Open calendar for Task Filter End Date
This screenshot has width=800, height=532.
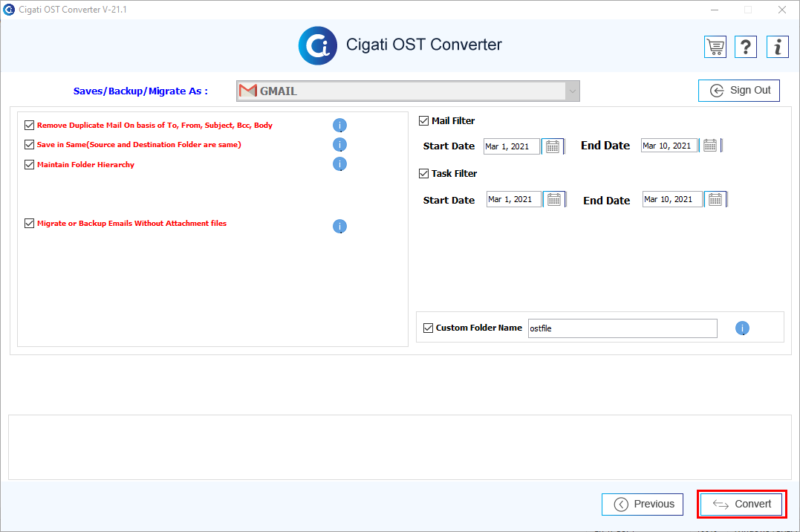click(715, 199)
